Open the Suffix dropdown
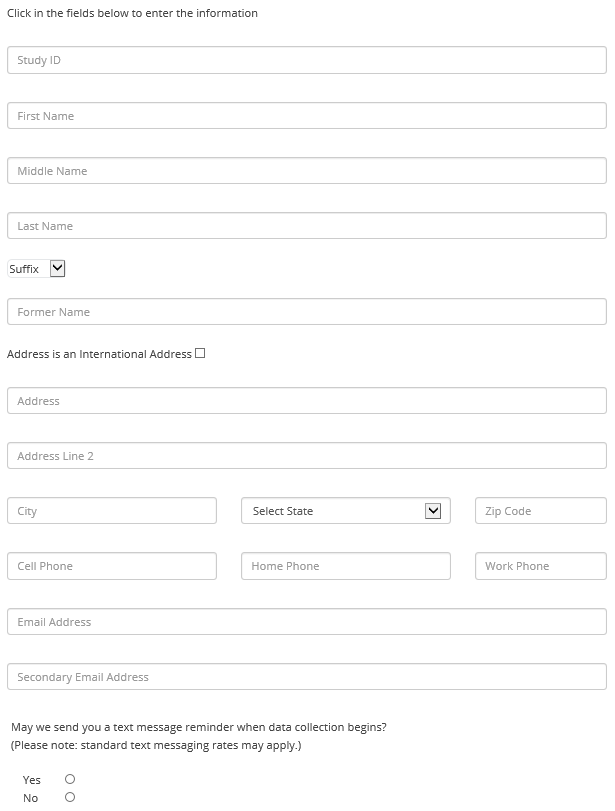 click(37, 268)
